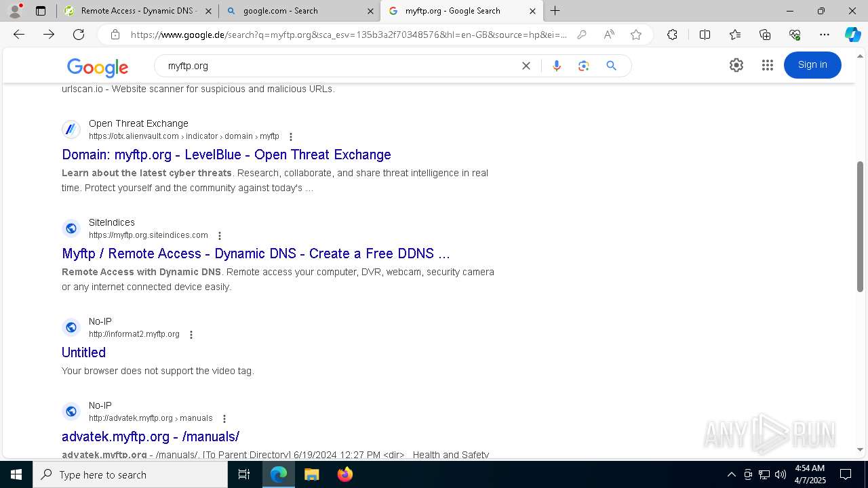The image size is (868, 488).
Task: Switch to google.com - Search tab
Action: point(299,11)
